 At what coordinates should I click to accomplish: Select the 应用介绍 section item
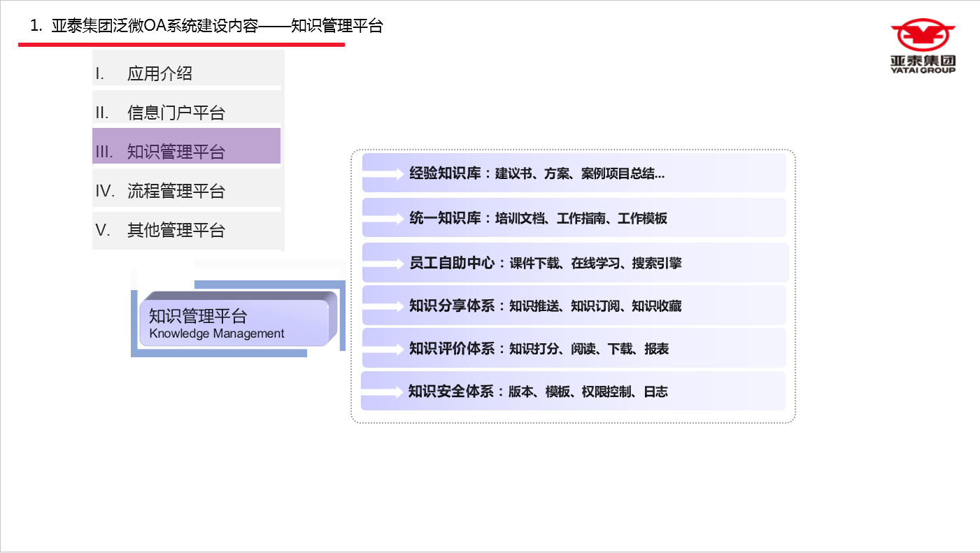pos(159,73)
